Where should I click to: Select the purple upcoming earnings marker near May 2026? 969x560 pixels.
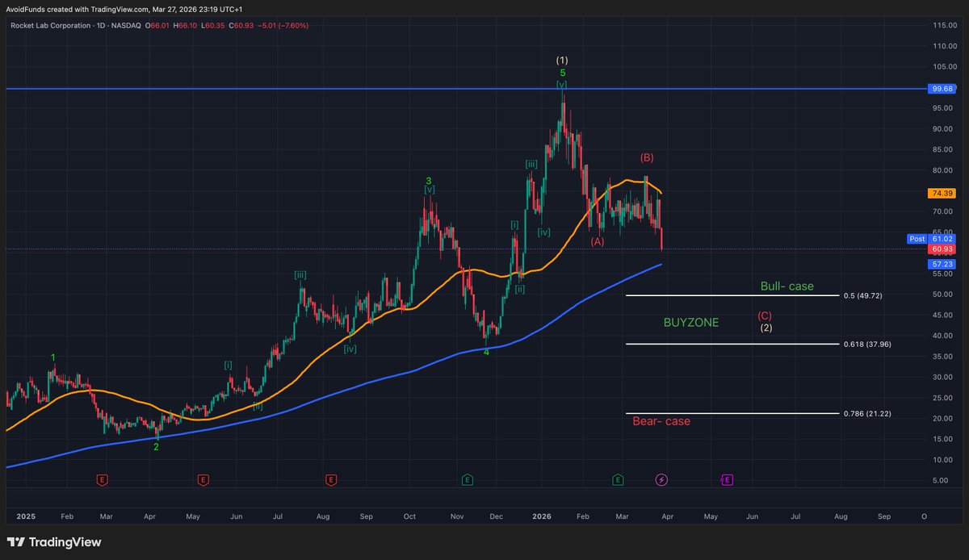click(x=727, y=479)
